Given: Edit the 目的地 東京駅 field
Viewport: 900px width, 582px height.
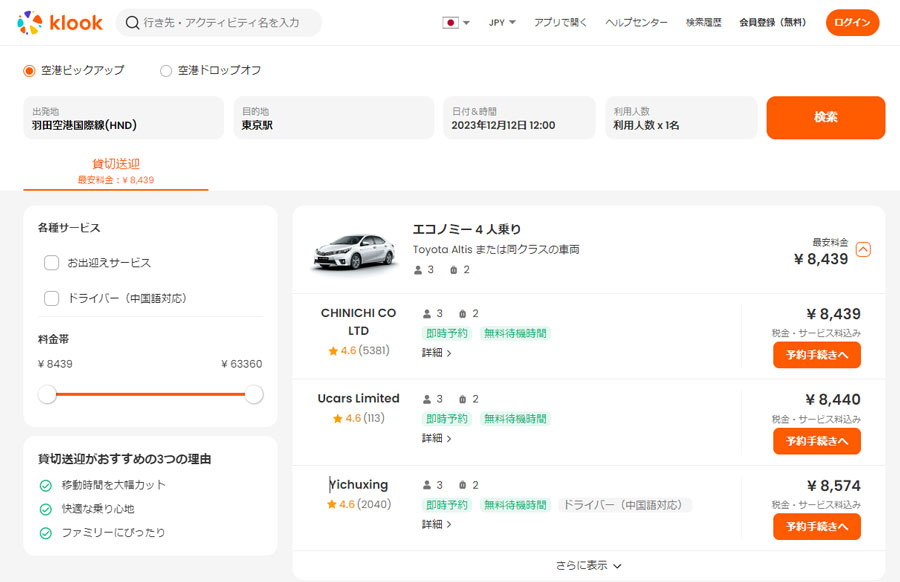Looking at the screenshot, I should click(333, 118).
